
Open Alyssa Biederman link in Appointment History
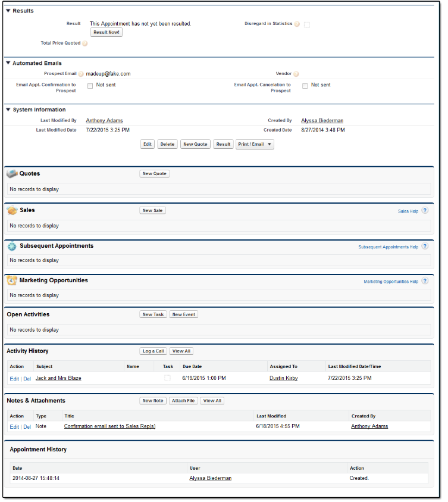pyautogui.click(x=211, y=478)
